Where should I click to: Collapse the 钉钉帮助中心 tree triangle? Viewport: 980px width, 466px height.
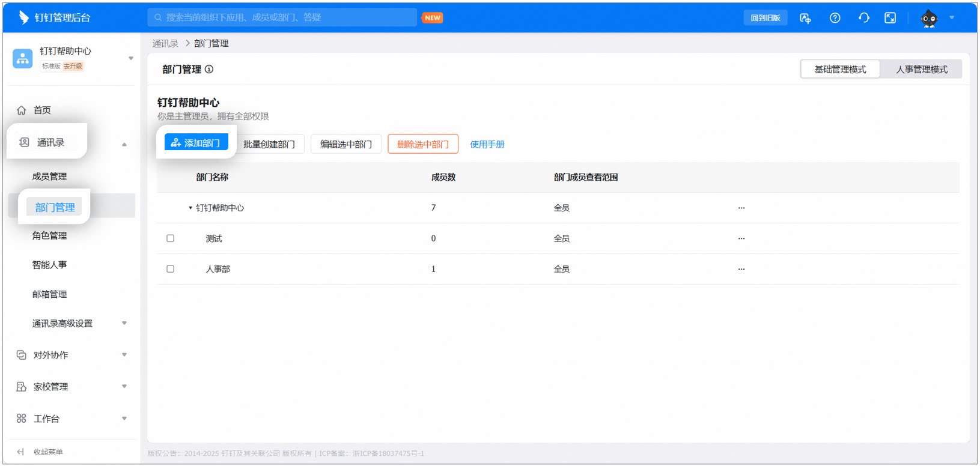tap(190, 208)
